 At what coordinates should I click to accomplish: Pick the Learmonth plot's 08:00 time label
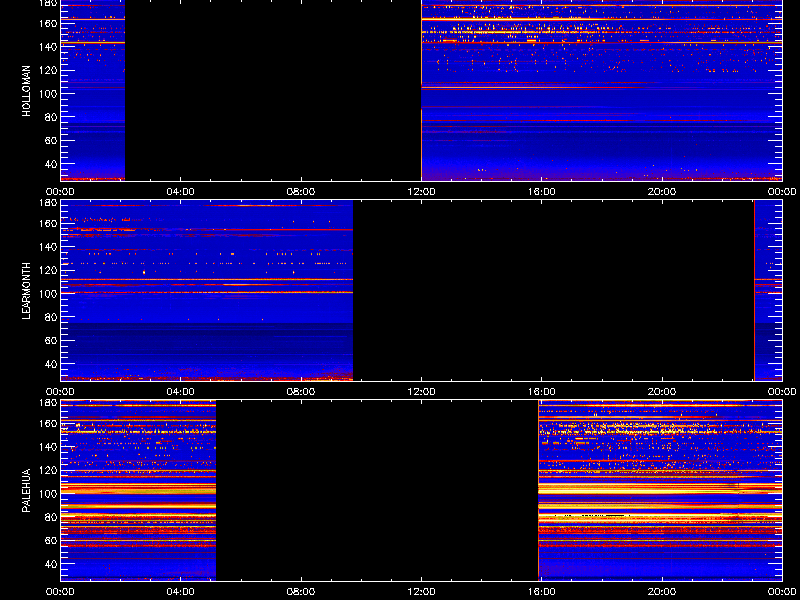301,392
